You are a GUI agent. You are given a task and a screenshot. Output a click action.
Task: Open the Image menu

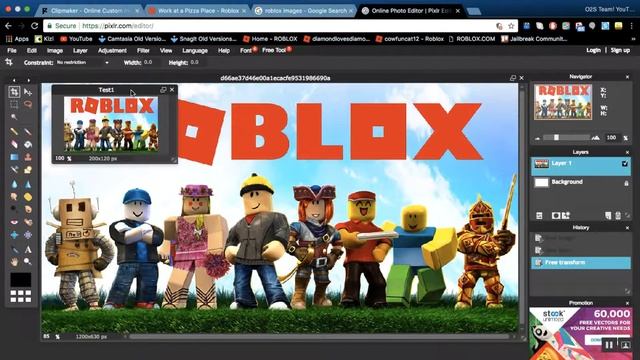(x=55, y=50)
